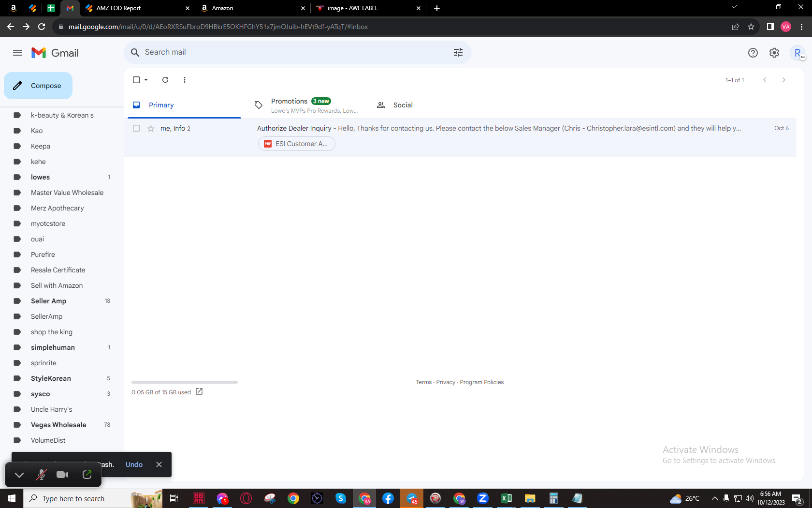Switch to the AMZ EOD Report tab
The height and width of the screenshot is (508, 812).
tap(137, 8)
